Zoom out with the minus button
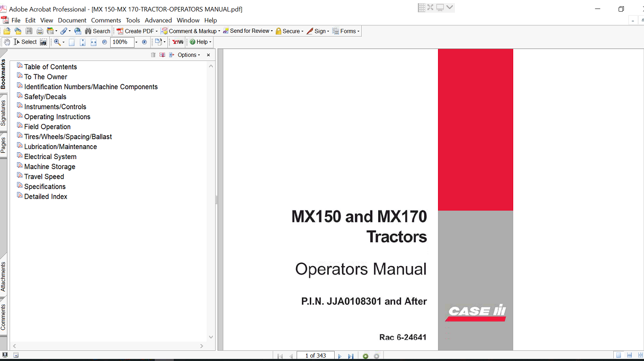 tap(104, 42)
